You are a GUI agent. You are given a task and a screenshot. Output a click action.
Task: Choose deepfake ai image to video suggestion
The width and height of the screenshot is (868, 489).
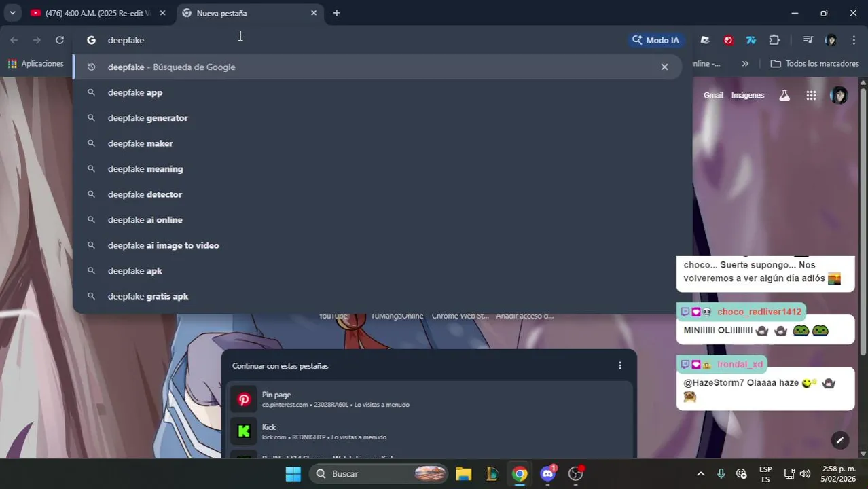pos(377,245)
